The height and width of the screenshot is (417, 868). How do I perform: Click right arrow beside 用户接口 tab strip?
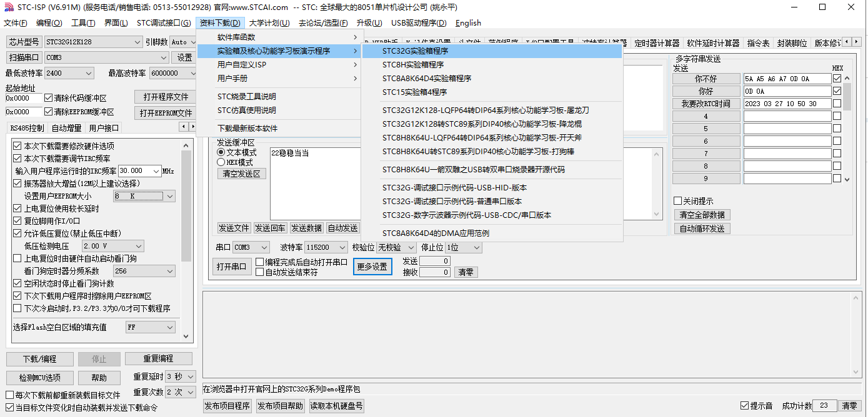(192, 127)
